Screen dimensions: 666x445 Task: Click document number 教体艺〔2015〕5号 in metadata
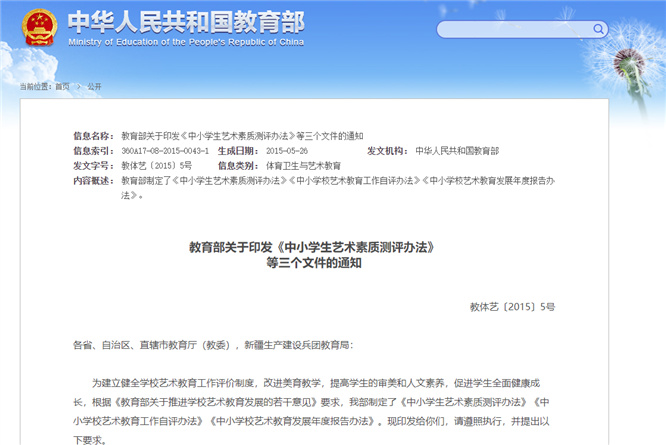point(156,166)
